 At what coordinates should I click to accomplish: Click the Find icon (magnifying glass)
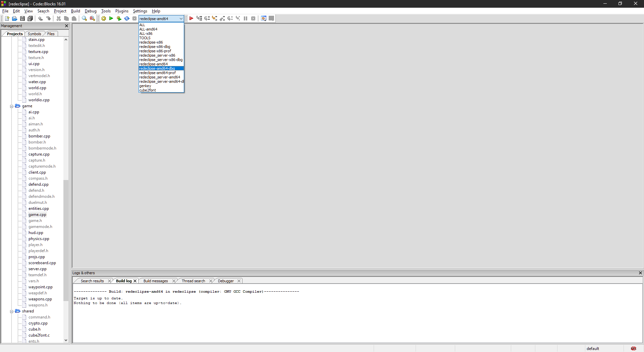84,18
